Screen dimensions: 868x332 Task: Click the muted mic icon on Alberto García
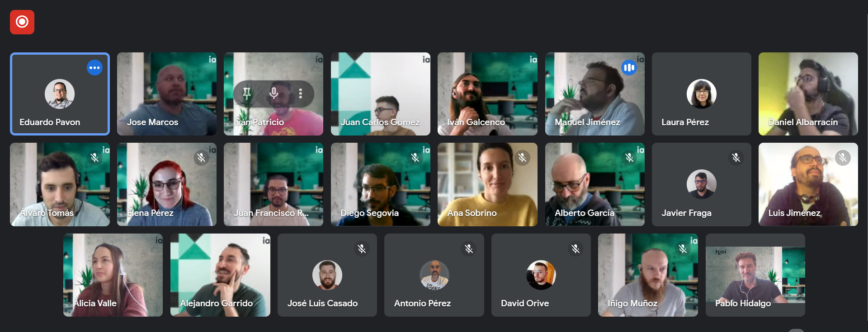(629, 158)
